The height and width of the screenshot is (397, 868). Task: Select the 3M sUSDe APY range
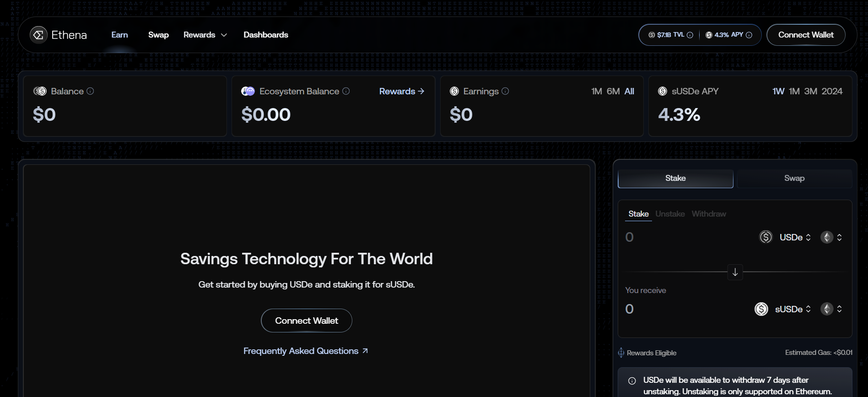(x=810, y=91)
